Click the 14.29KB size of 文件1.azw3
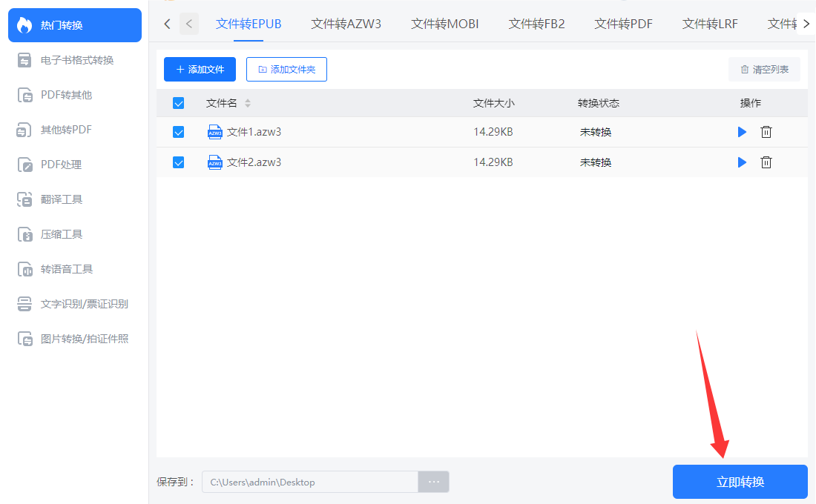The image size is (816, 504). (493, 132)
